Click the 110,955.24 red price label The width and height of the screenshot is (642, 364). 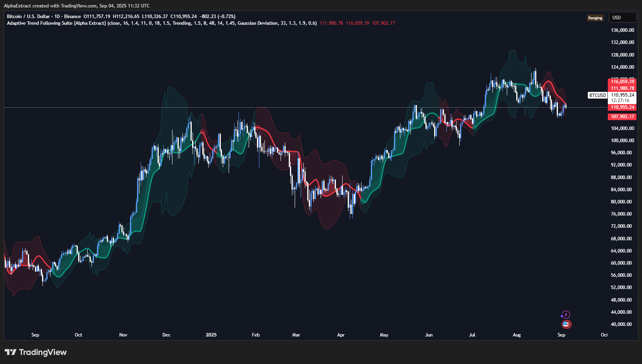tap(622, 107)
